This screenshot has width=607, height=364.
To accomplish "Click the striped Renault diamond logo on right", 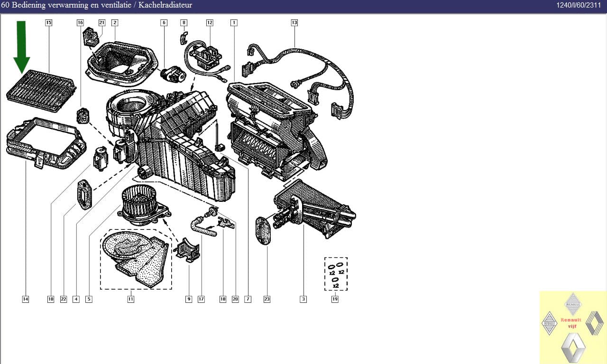I will 594,323.
